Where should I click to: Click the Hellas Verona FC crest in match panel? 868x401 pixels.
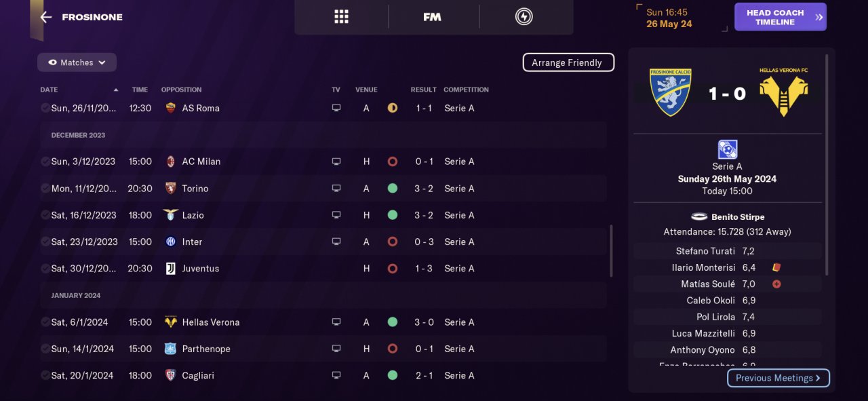783,93
